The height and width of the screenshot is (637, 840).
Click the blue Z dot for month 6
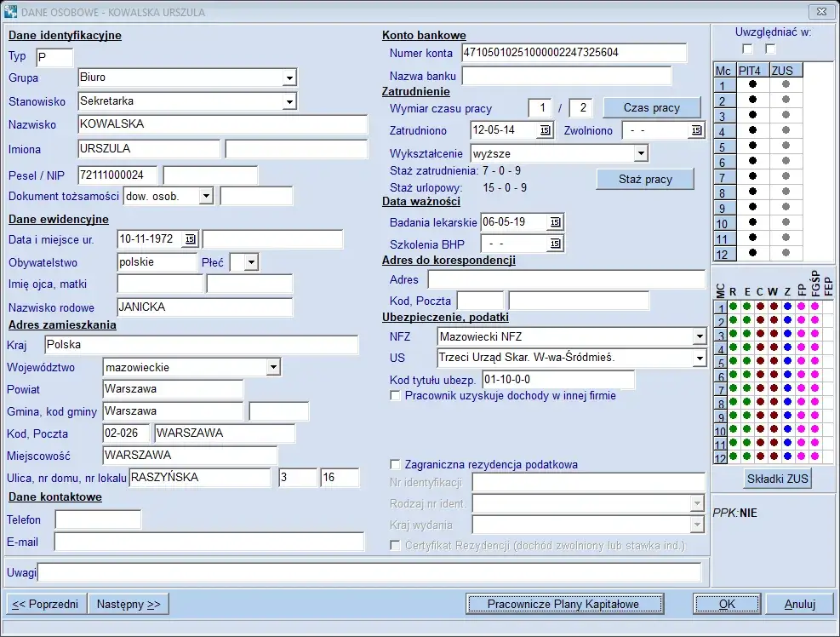click(787, 376)
